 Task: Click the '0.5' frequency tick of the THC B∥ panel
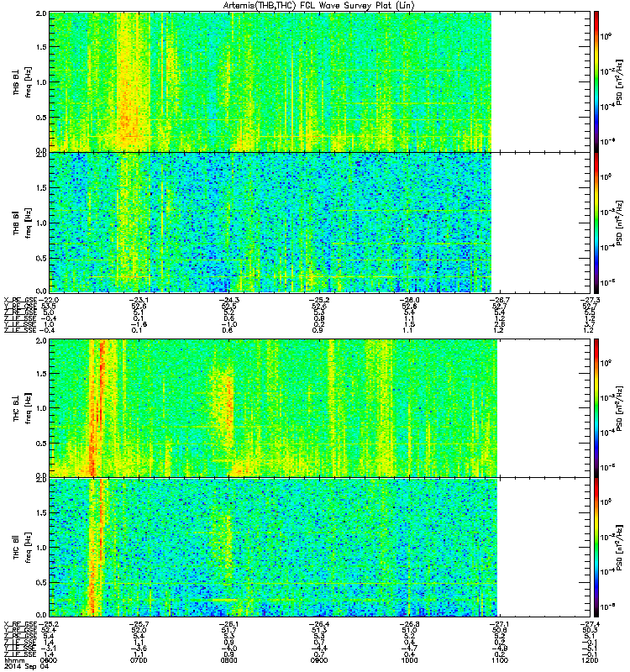click(41, 582)
